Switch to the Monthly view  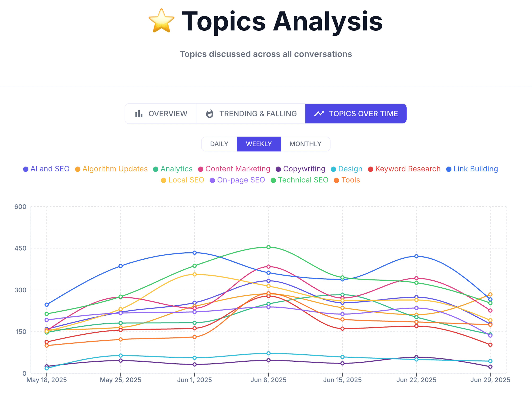coord(305,144)
